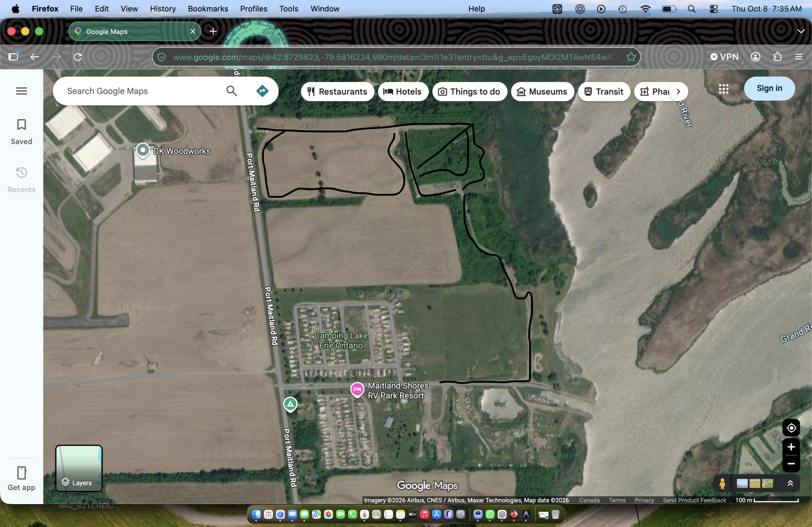Filter by Restaurants
812x527 pixels.
tap(337, 92)
